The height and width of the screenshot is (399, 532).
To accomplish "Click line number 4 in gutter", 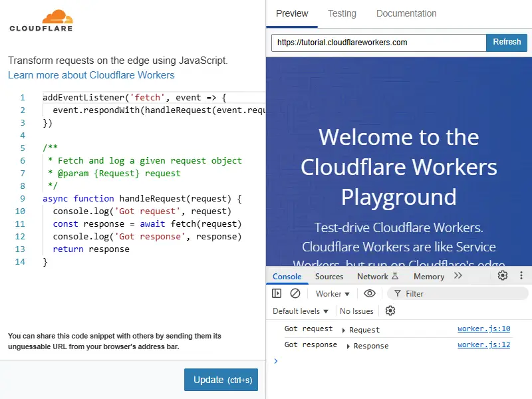I will 23,136.
